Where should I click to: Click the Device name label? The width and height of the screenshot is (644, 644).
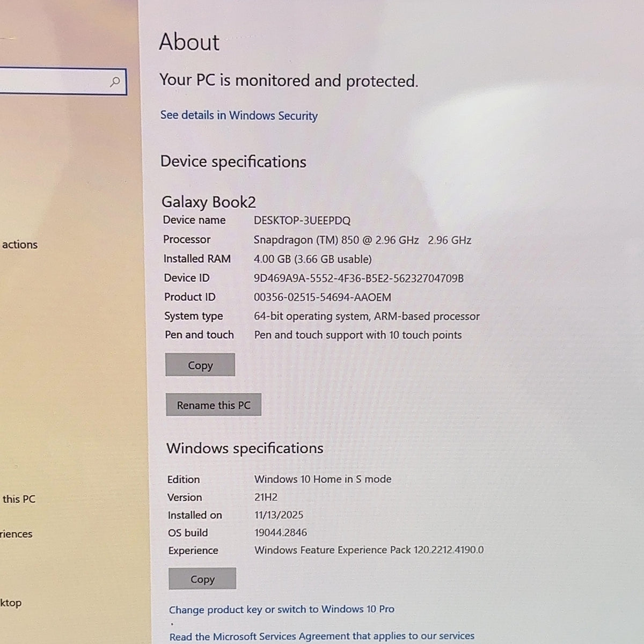pos(194,220)
